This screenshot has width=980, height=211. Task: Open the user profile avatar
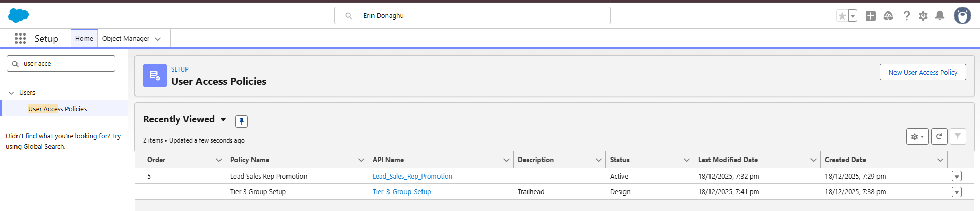[x=962, y=16]
